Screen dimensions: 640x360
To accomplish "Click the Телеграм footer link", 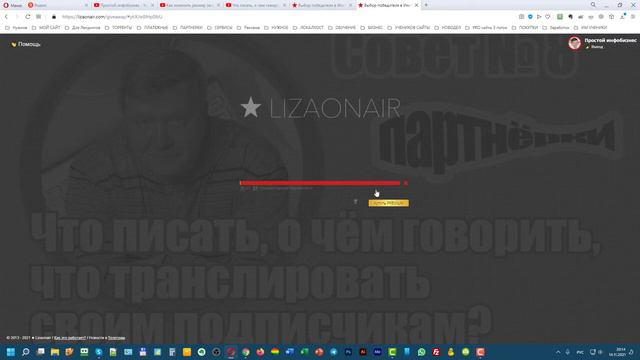I will coord(116,338).
